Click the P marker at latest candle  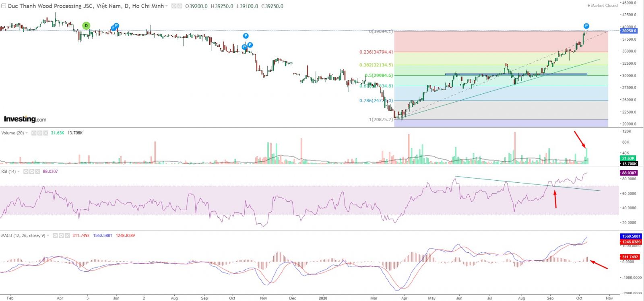pos(586,26)
